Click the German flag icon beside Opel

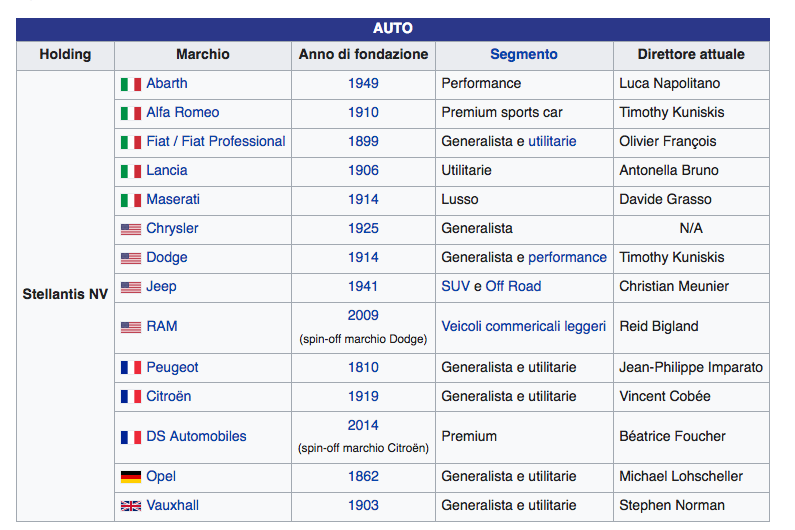click(131, 477)
